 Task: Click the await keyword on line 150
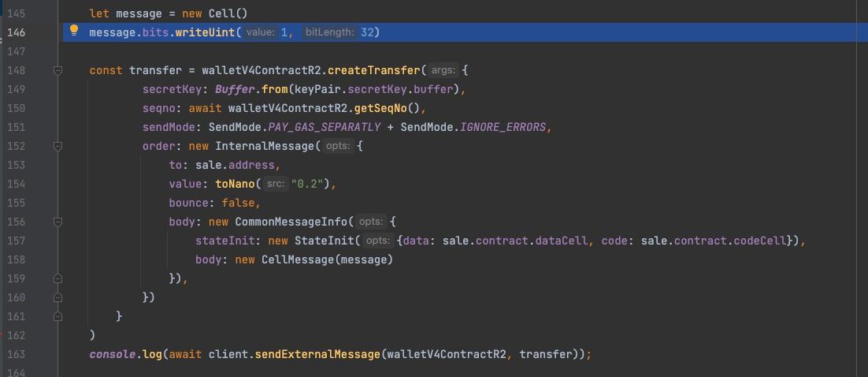(x=206, y=108)
